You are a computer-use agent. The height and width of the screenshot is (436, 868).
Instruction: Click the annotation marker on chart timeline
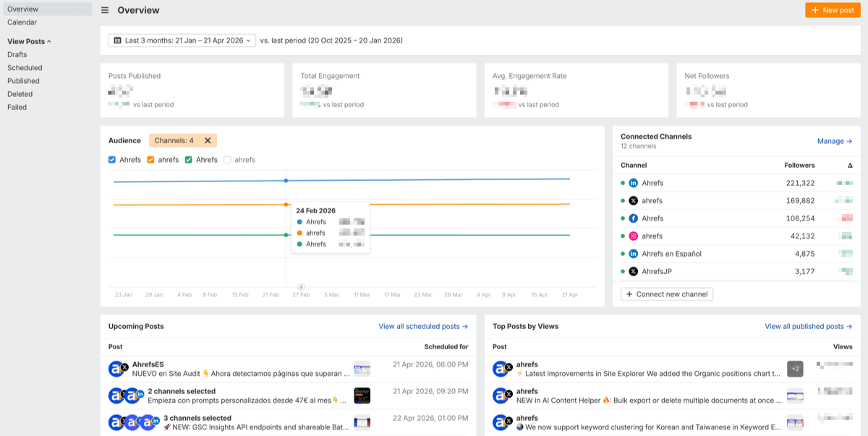(302, 287)
